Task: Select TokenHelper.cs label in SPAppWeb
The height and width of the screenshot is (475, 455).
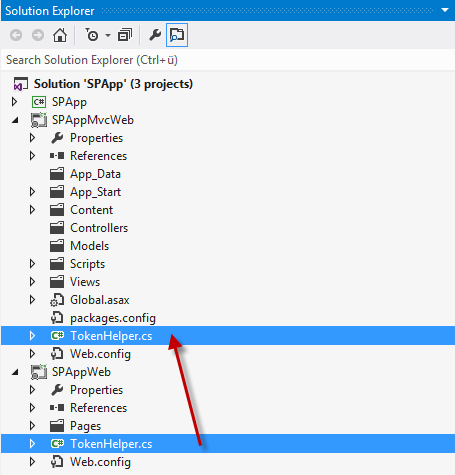Action: point(111,444)
